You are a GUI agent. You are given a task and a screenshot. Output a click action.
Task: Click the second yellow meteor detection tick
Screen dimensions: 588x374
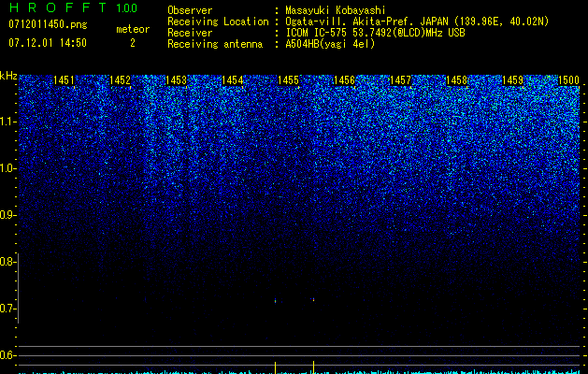(x=313, y=367)
